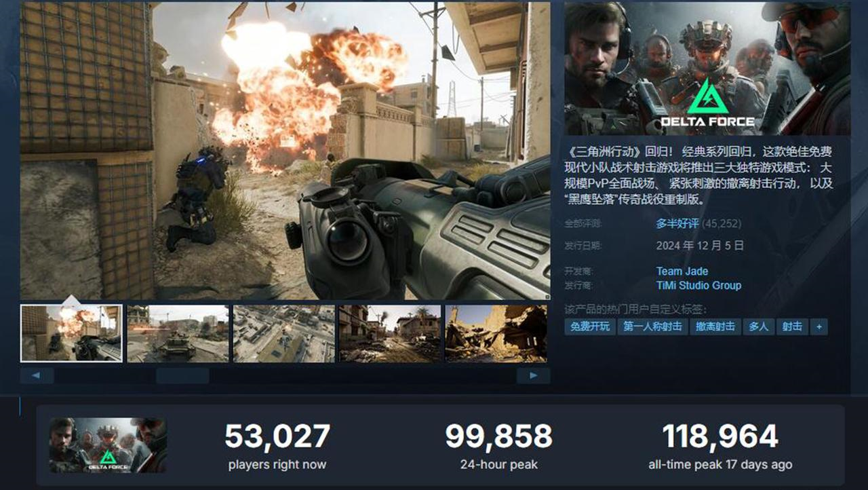Open the Team Jade developer link

(x=682, y=271)
